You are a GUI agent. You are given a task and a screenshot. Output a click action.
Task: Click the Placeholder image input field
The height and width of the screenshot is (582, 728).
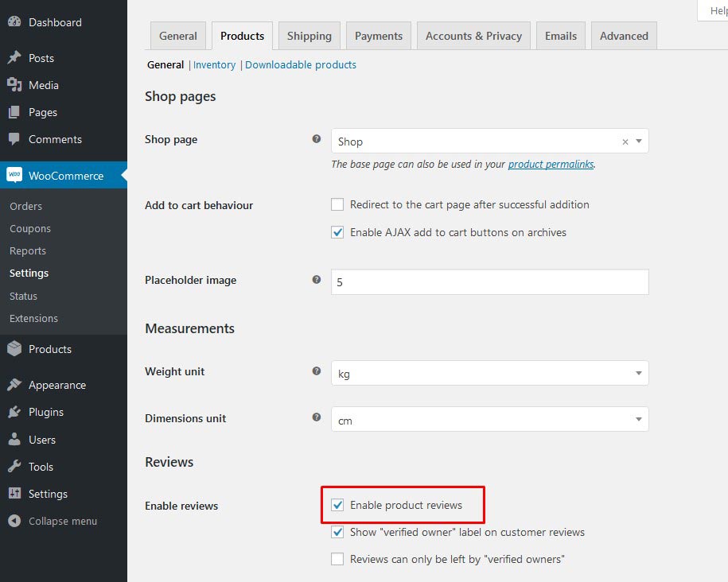[489, 281]
